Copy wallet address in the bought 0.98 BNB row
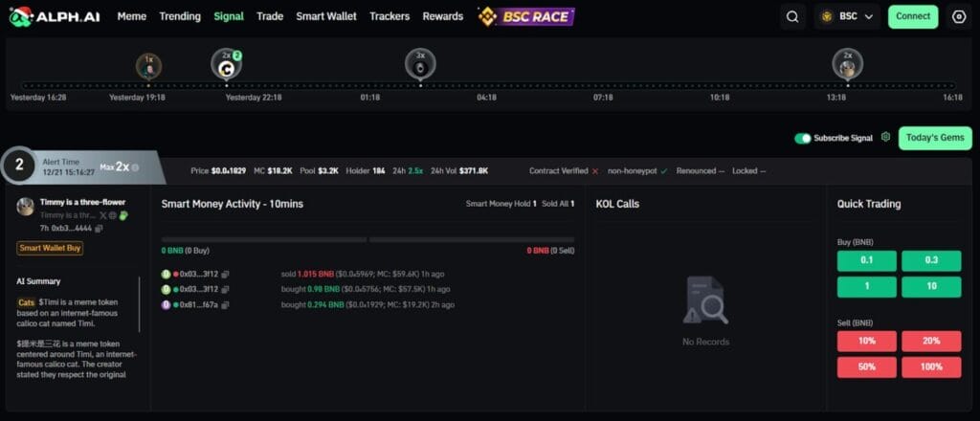This screenshot has height=421, width=980. (225, 290)
